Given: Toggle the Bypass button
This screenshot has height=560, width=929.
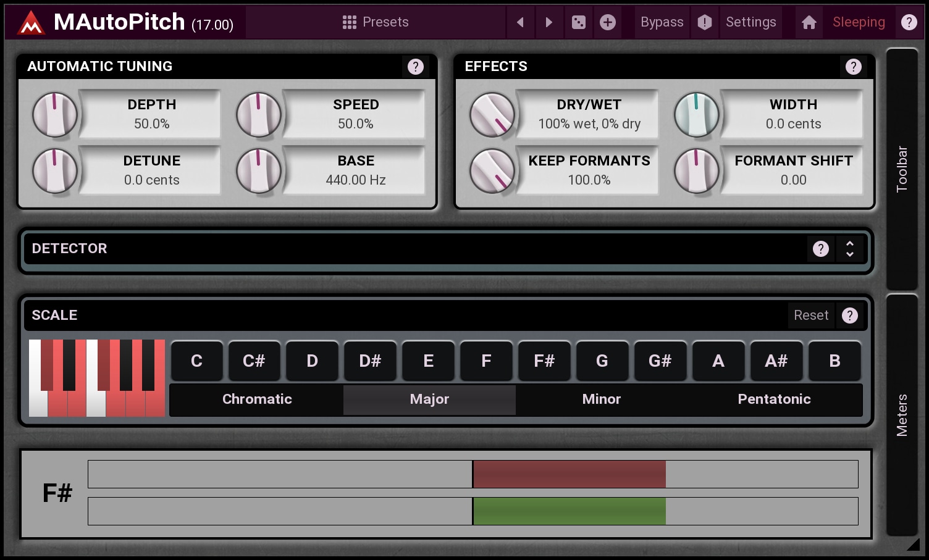Looking at the screenshot, I should 662,23.
